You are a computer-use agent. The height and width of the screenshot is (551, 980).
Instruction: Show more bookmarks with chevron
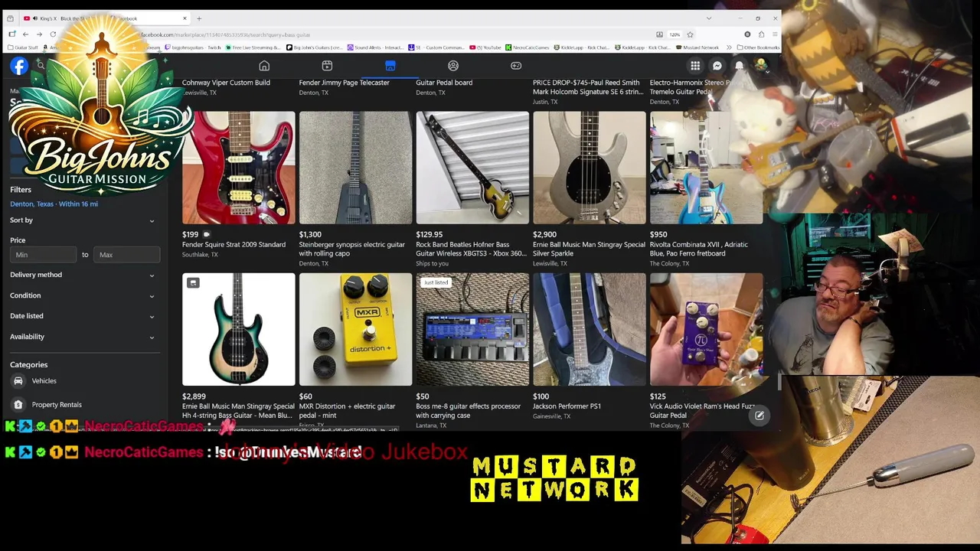(730, 47)
